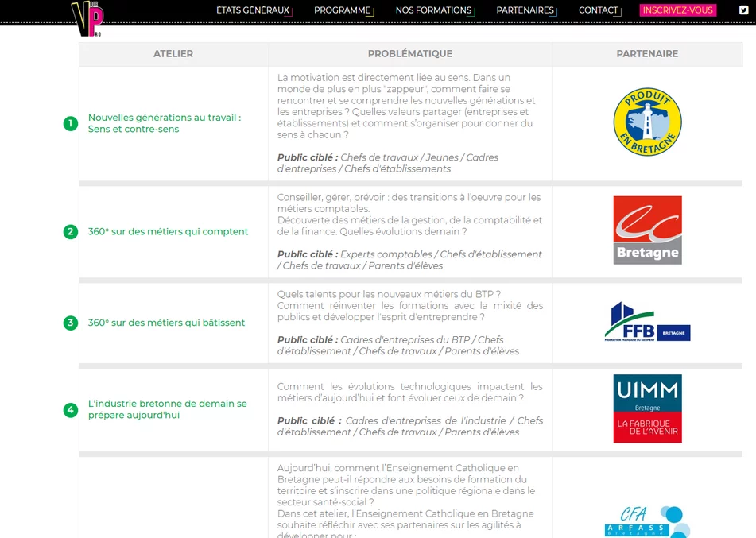756x538 pixels.
Task: Select green number 3 badge
Action: (x=71, y=323)
